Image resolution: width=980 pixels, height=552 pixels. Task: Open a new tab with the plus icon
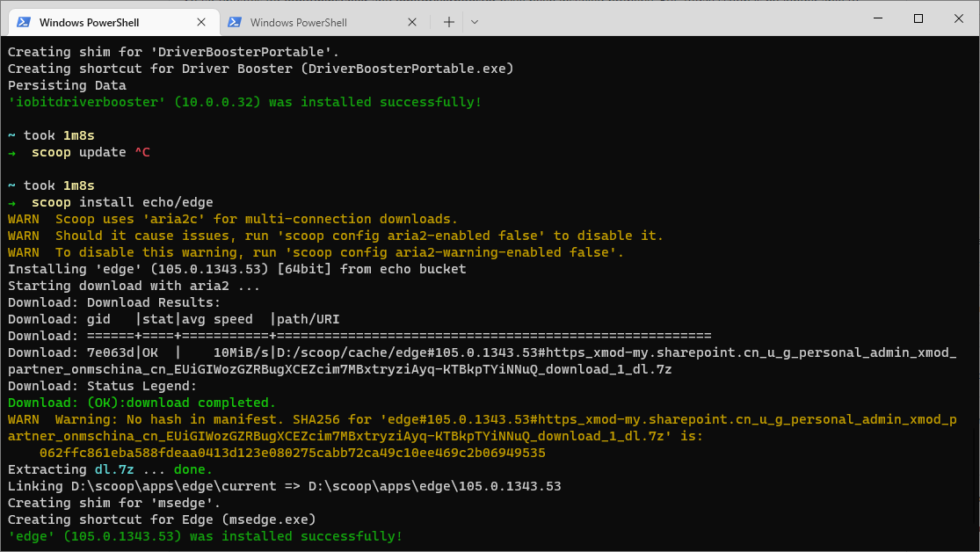coord(448,22)
